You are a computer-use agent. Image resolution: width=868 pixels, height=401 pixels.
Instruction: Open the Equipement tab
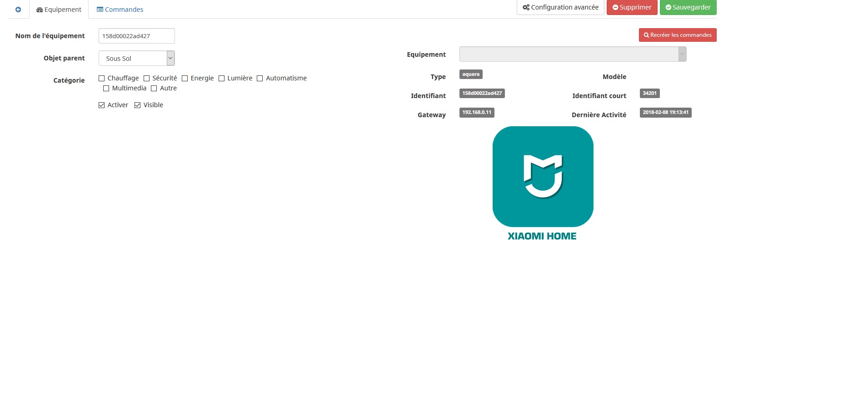click(x=59, y=10)
